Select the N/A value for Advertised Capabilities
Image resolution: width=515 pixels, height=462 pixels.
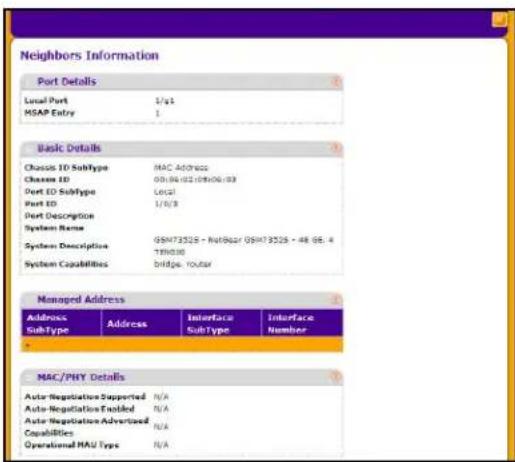coord(161,427)
